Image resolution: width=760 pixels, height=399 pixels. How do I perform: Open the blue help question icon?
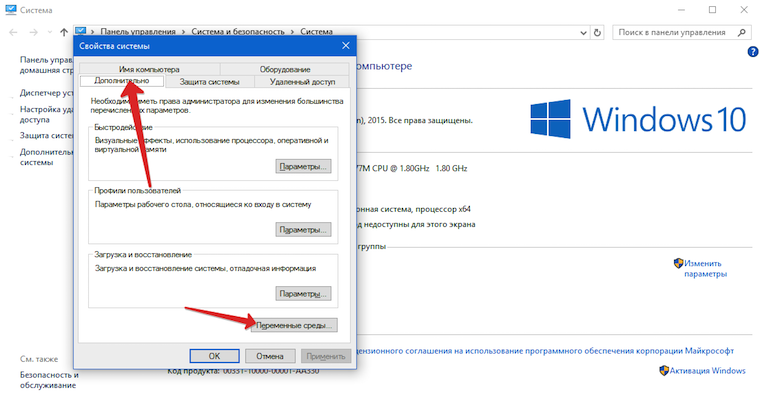point(753,52)
